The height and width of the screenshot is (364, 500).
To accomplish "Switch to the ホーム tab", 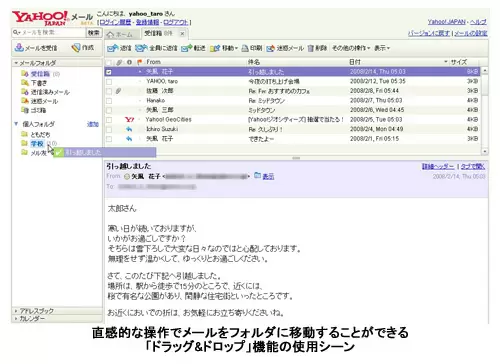I will (120, 34).
